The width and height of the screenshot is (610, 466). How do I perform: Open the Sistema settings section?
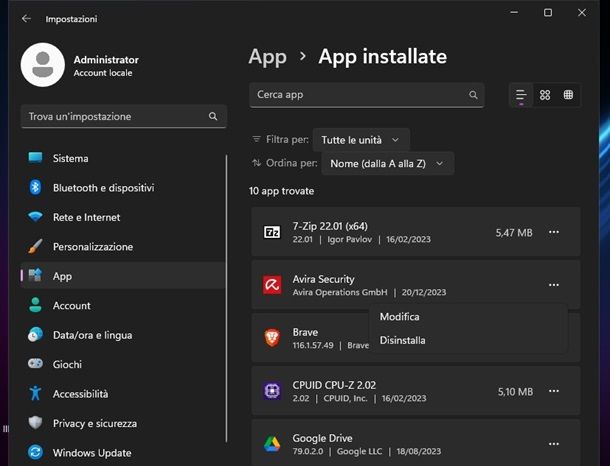(123, 158)
